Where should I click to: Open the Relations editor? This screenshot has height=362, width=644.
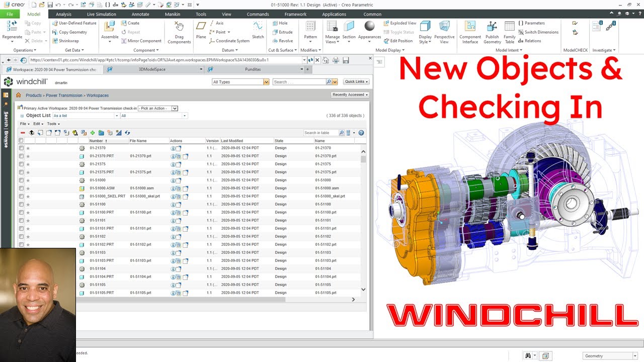(x=529, y=41)
